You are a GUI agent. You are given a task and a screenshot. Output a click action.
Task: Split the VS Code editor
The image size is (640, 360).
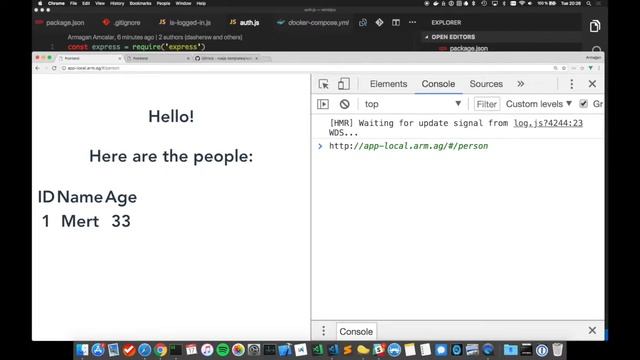coord(396,22)
